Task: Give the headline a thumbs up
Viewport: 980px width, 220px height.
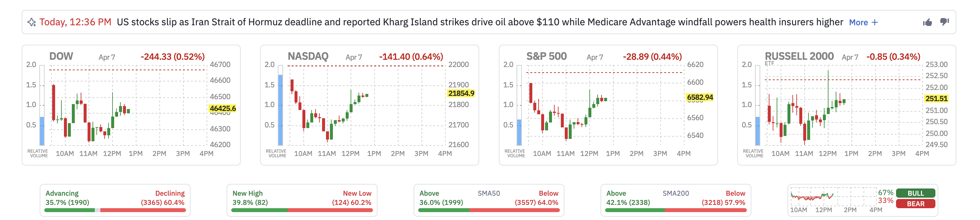Action: pos(928,22)
